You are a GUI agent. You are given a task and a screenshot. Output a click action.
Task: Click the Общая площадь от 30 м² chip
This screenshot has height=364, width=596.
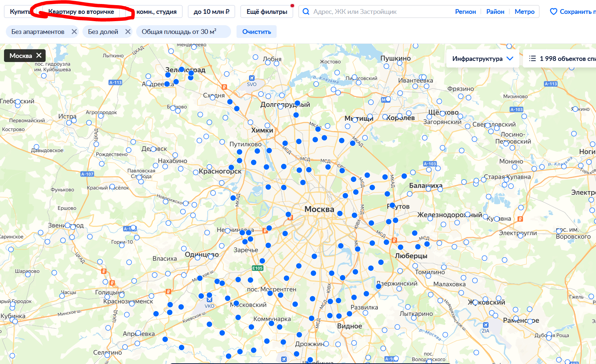tap(184, 32)
